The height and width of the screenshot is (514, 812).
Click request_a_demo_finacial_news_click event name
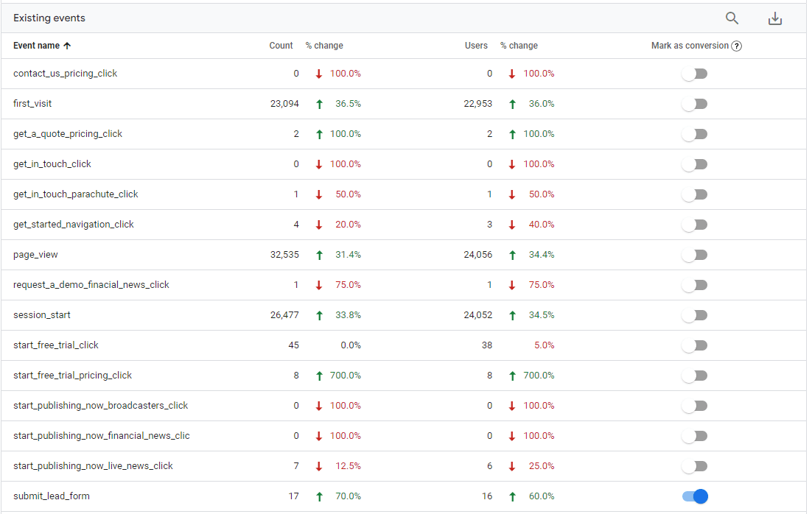[91, 285]
